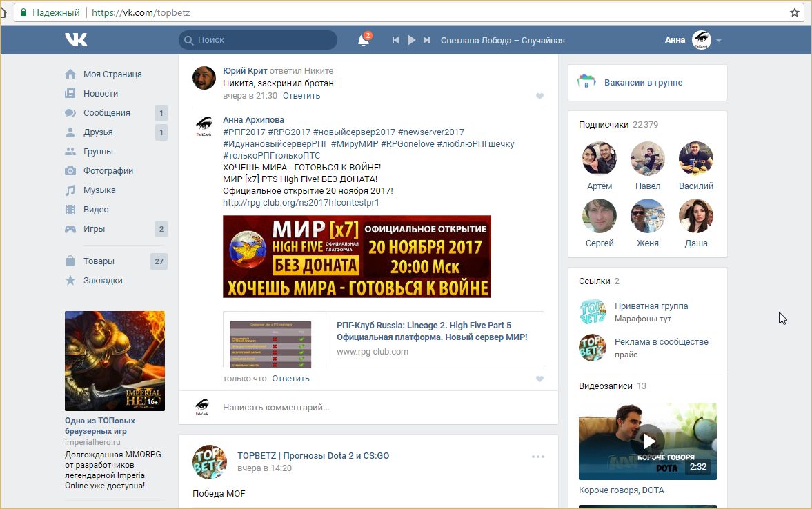Open the Реклама в сообществе link

point(662,342)
